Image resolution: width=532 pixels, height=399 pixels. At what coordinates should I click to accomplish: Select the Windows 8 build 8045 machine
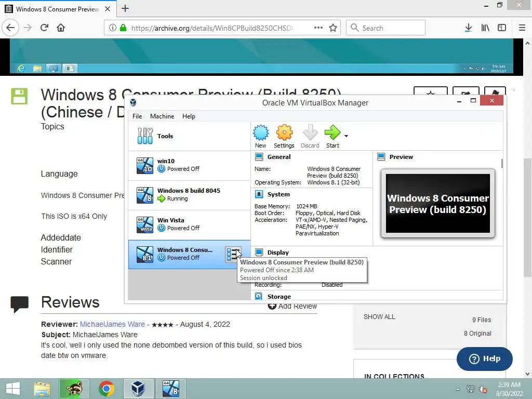189,195
